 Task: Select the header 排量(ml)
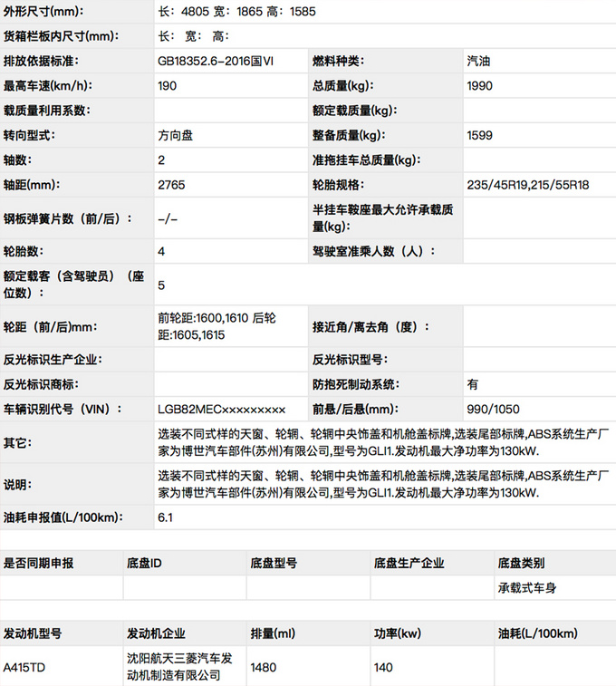point(273,633)
